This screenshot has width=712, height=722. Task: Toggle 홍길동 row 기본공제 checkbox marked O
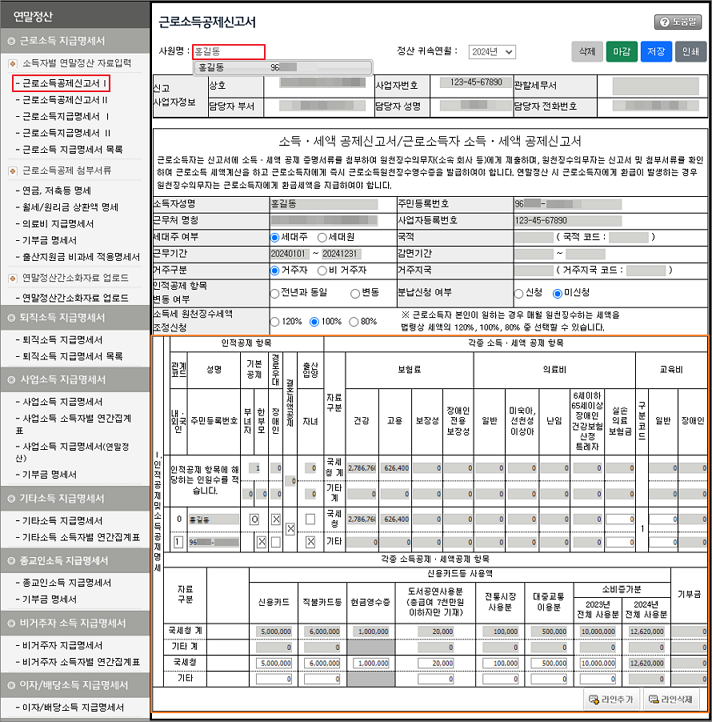[x=254, y=520]
